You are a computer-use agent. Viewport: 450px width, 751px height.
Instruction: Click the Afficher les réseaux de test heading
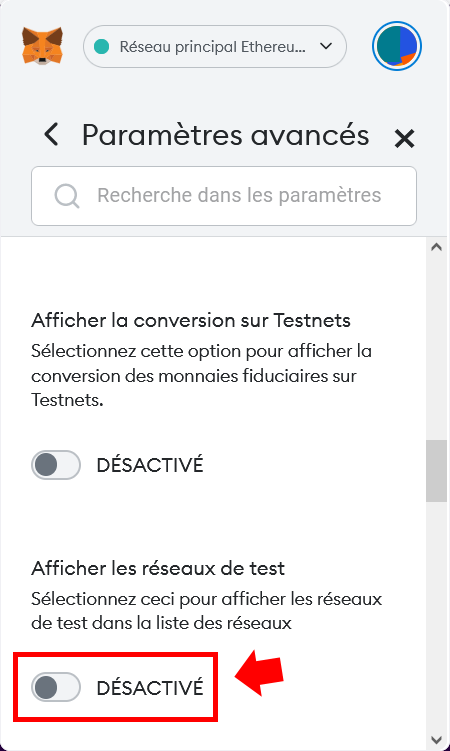point(158,568)
